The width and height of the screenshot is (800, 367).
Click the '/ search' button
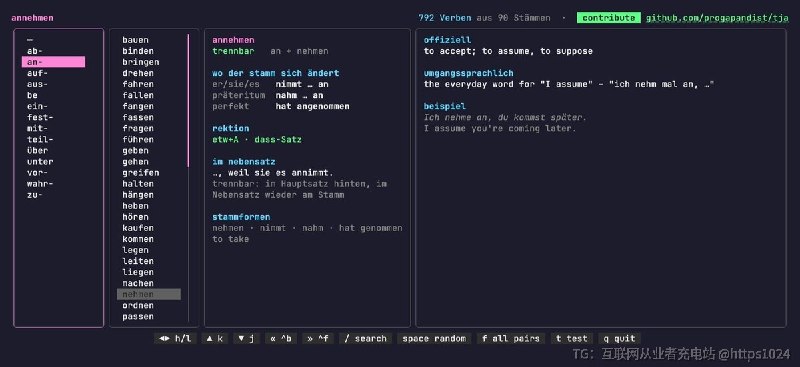click(365, 338)
